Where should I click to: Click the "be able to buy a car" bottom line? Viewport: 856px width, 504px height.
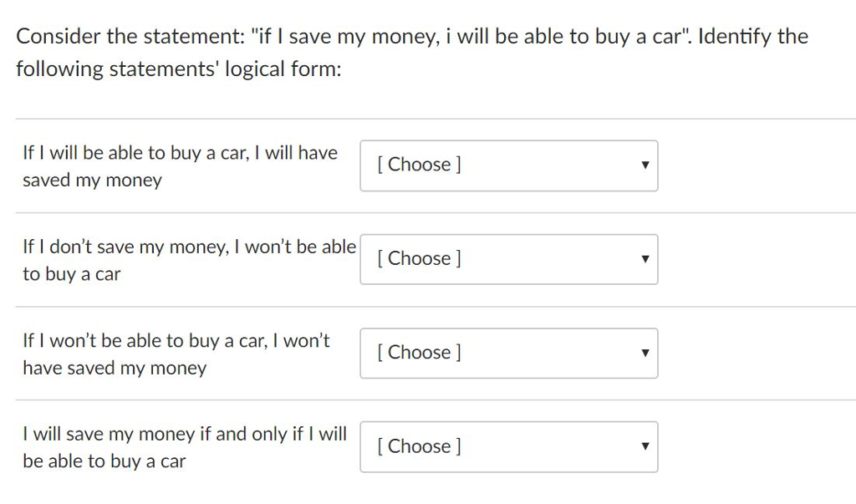tap(104, 461)
